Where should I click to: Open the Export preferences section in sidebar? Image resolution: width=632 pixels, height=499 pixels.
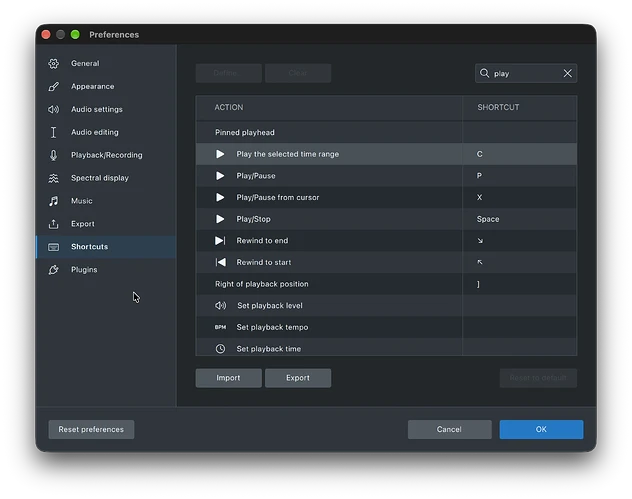click(106, 224)
